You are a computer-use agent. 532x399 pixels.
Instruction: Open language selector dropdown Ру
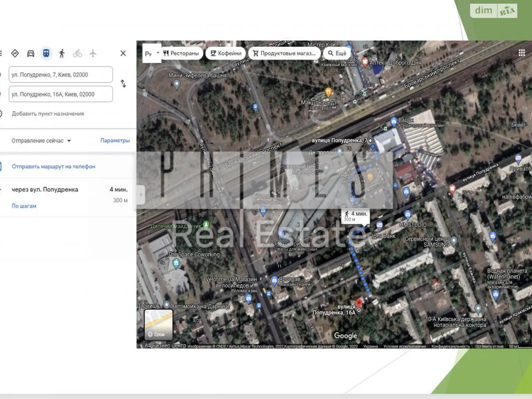tap(152, 53)
